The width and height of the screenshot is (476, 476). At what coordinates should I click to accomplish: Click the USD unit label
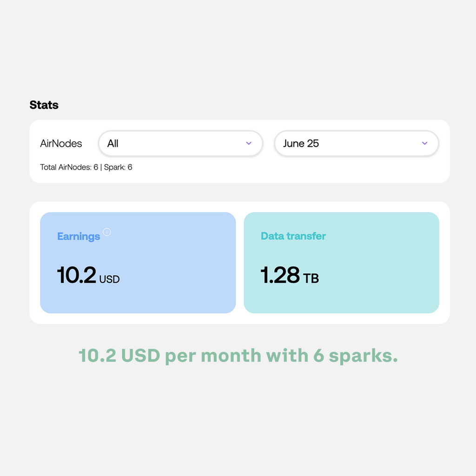coord(110,279)
